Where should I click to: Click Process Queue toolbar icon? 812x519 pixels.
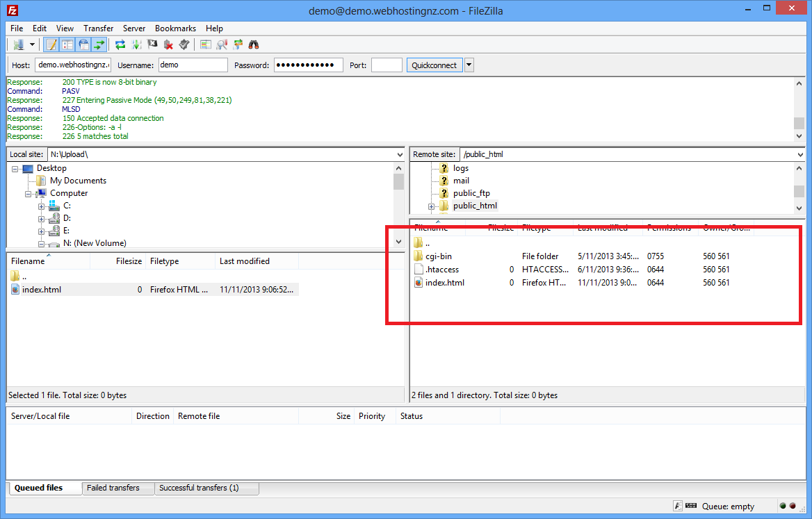pyautogui.click(x=136, y=45)
